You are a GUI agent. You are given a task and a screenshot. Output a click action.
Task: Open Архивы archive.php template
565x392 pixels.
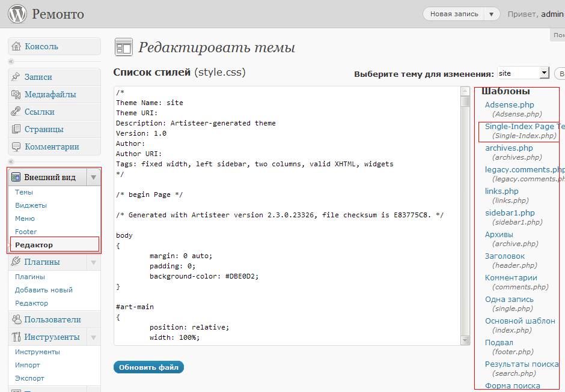499,234
